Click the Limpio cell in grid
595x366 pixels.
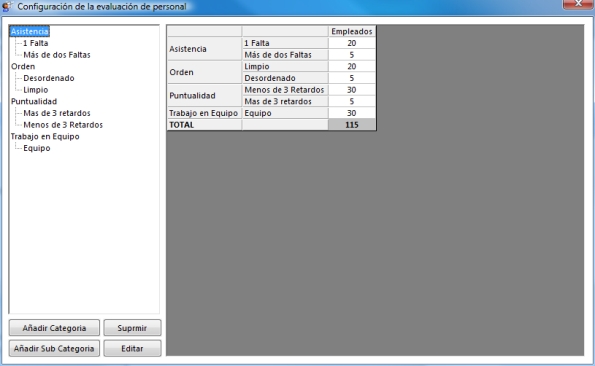285,66
